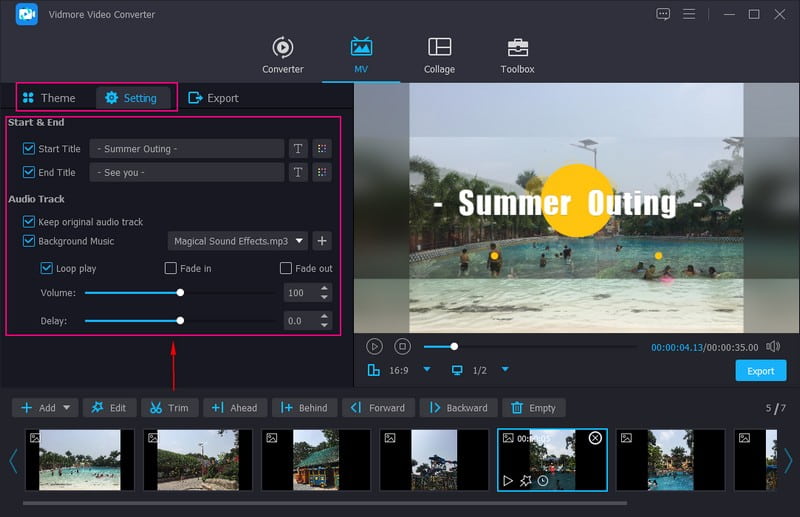Click the Start Title text font icon
This screenshot has width=800, height=517.
[x=298, y=149]
